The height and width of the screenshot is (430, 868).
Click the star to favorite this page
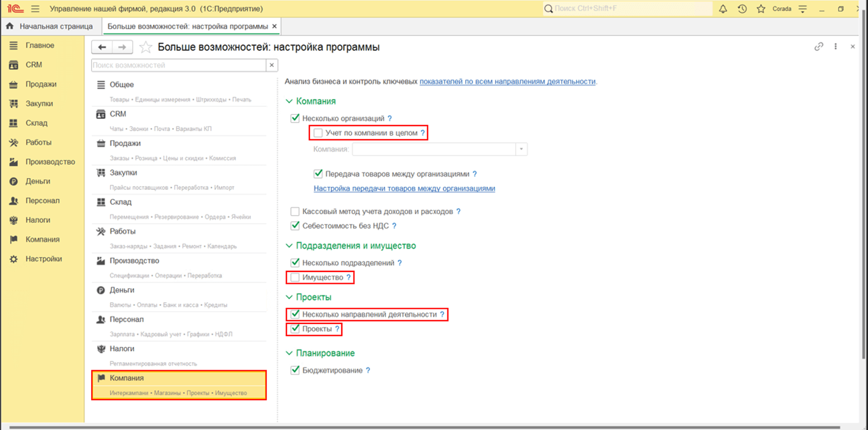tap(145, 47)
